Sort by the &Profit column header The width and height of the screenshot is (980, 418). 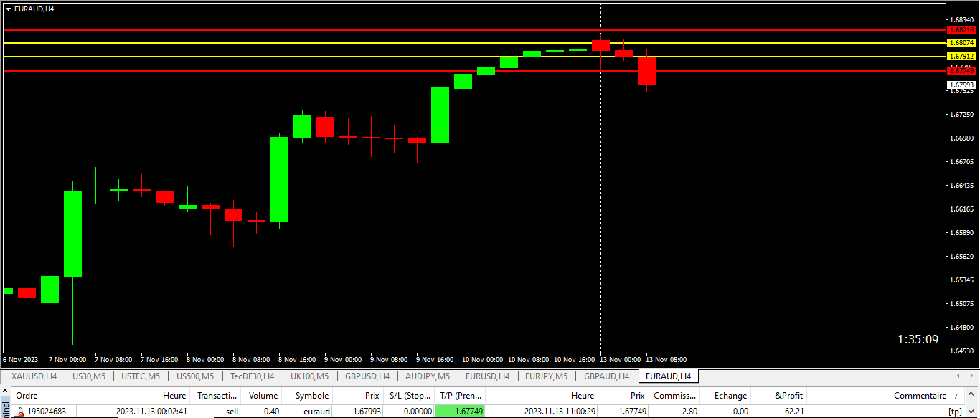pos(778,396)
